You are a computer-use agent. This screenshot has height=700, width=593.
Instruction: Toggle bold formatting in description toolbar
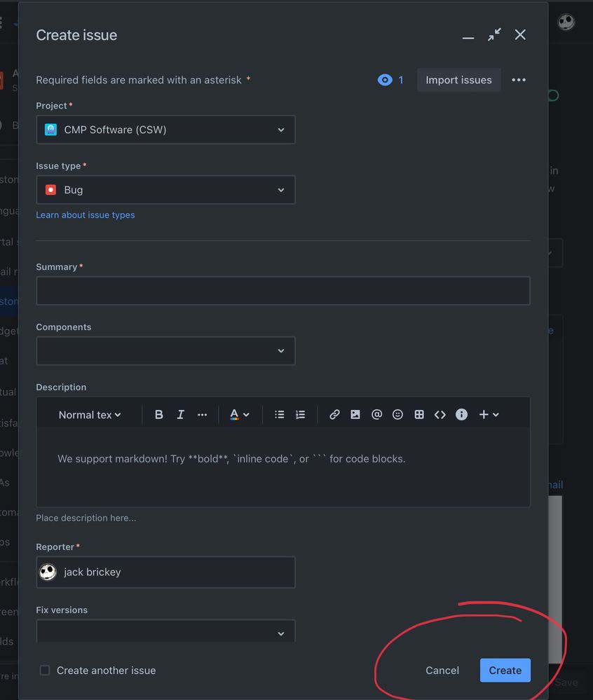point(158,415)
